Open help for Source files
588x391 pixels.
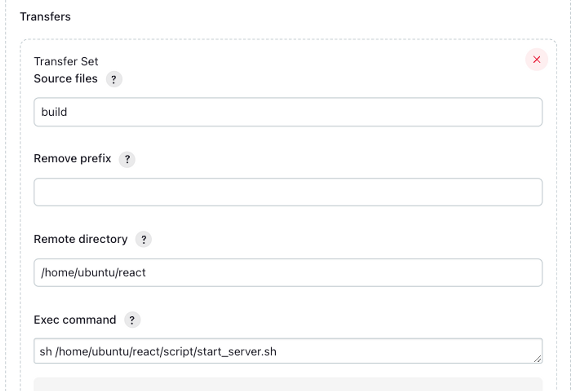114,79
